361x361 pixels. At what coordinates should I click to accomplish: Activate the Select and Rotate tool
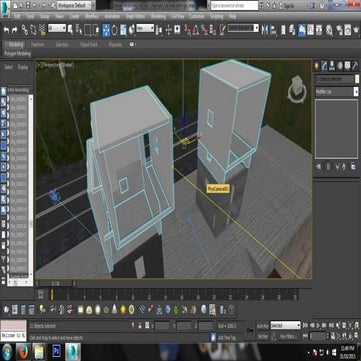tap(114, 30)
